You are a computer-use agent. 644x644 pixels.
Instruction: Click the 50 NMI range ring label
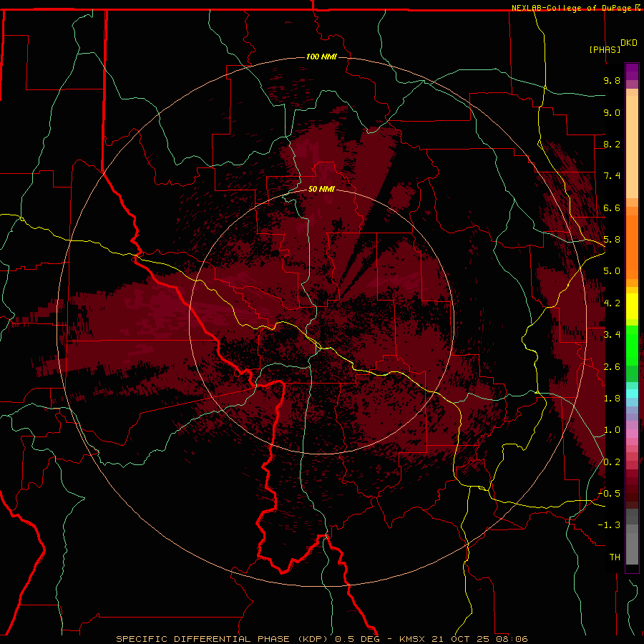click(321, 189)
